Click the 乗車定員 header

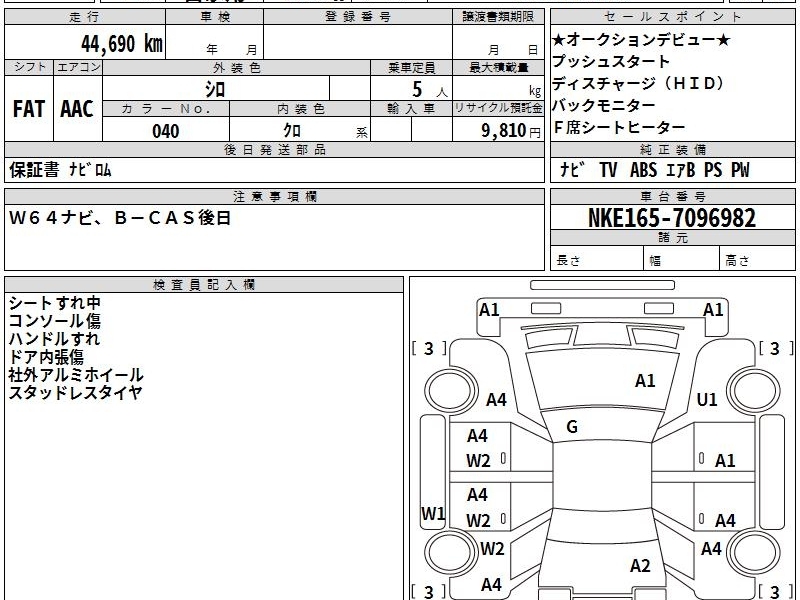pyautogui.click(x=411, y=67)
